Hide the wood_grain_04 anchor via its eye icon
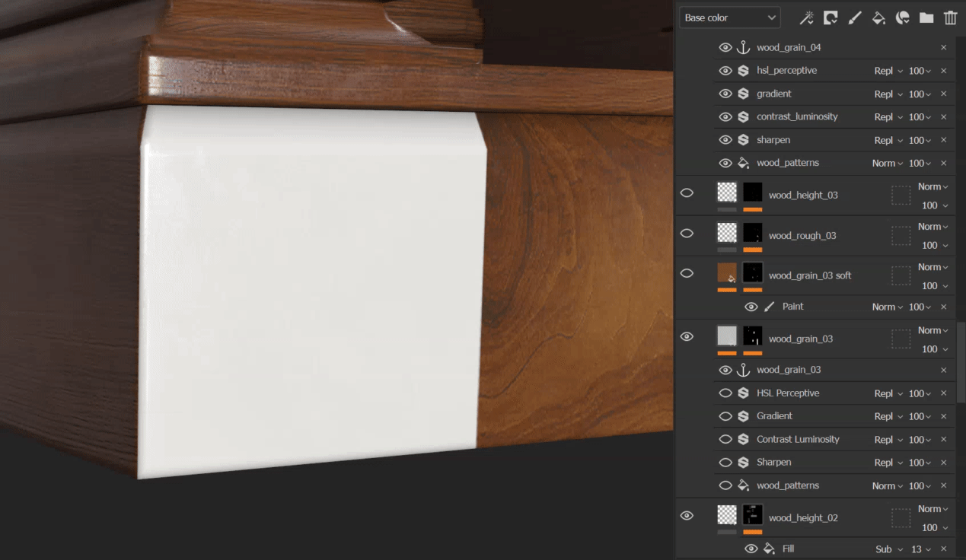 tap(725, 46)
